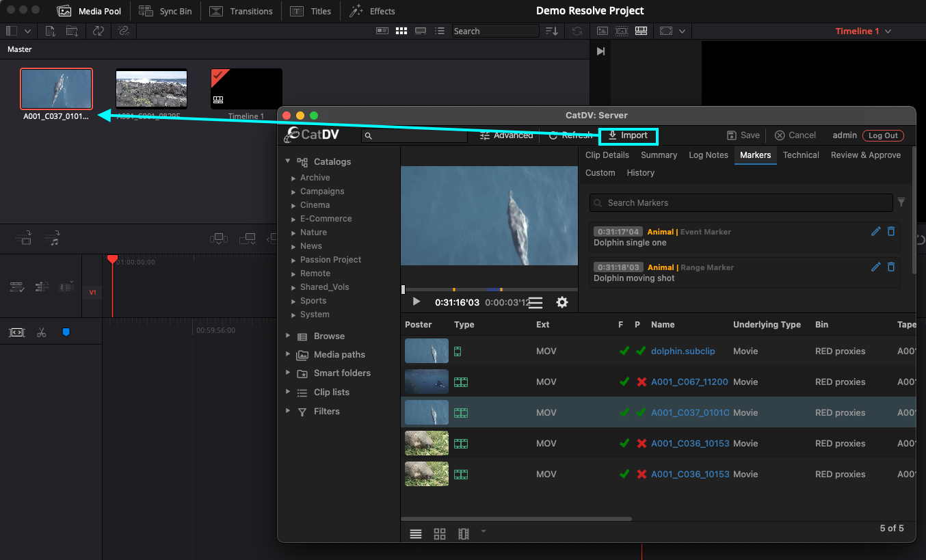Click the Save button in CatDV

pos(743,135)
